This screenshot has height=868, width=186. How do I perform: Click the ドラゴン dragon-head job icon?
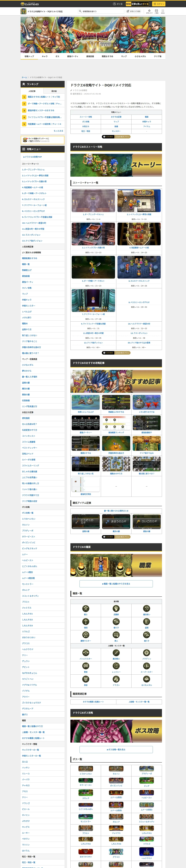pyautogui.click(x=116, y=679)
